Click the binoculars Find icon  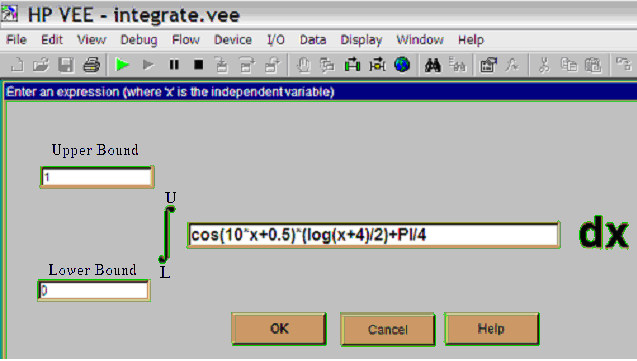(x=433, y=65)
